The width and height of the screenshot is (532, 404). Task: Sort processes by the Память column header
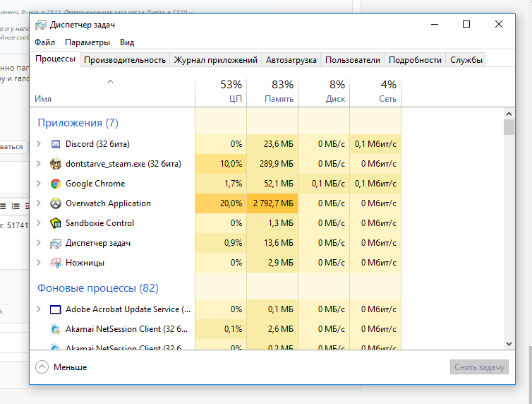(272, 92)
